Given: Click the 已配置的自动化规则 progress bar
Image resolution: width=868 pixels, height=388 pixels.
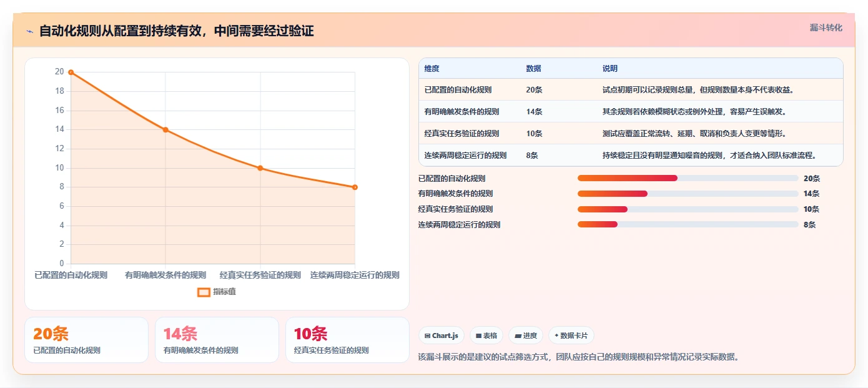Looking at the screenshot, I should pyautogui.click(x=688, y=178).
